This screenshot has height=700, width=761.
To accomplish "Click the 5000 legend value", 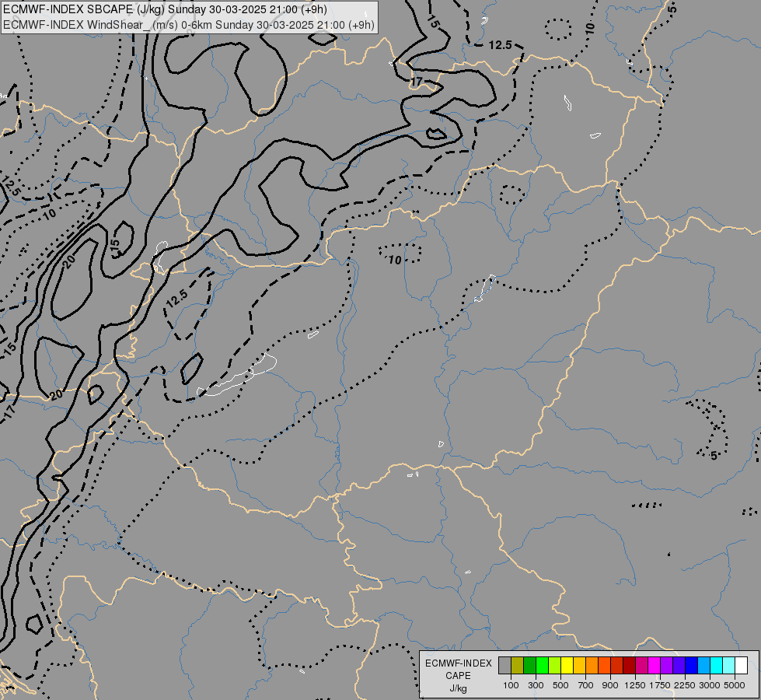I will [x=735, y=685].
